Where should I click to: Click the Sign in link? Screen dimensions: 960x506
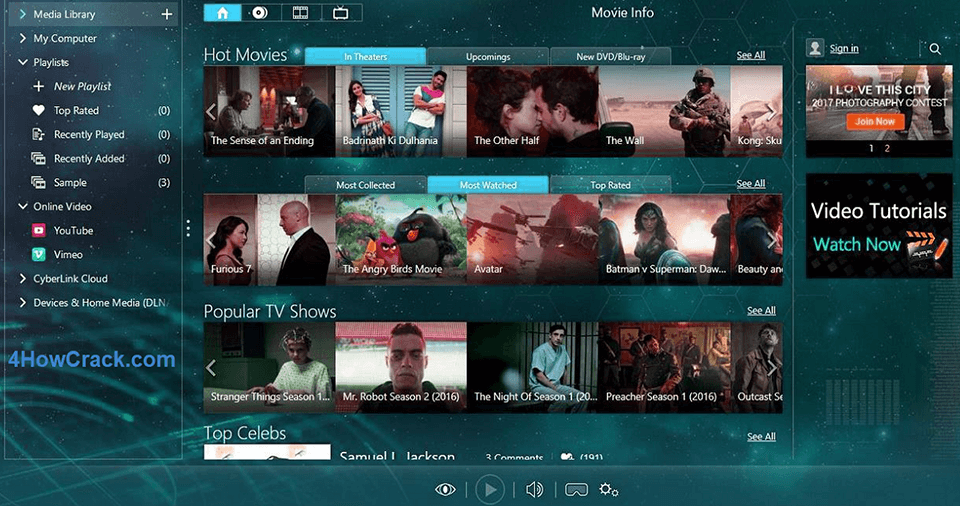pos(843,48)
